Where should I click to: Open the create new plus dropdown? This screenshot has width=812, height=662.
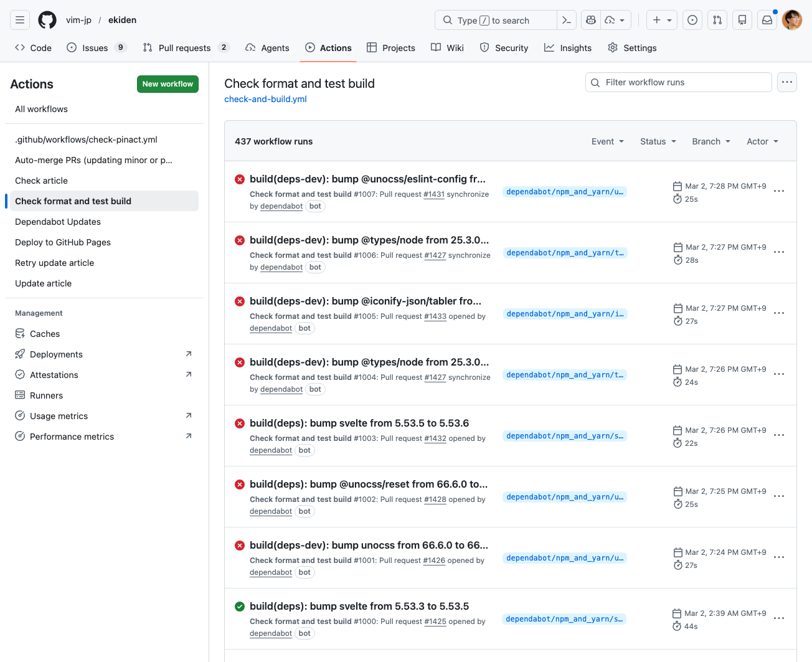[662, 20]
